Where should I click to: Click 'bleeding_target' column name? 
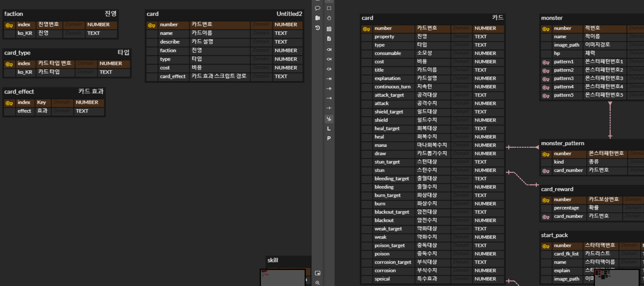click(x=391, y=179)
